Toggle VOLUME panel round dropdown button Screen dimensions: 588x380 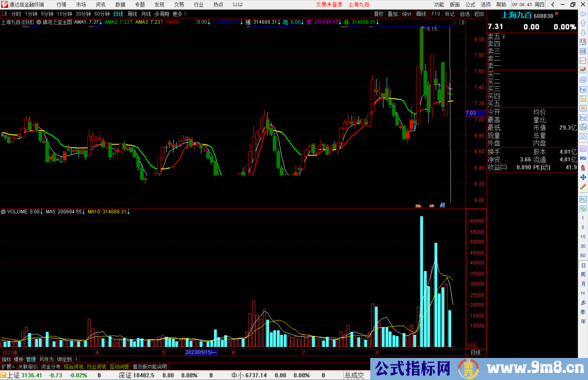click(x=3, y=212)
